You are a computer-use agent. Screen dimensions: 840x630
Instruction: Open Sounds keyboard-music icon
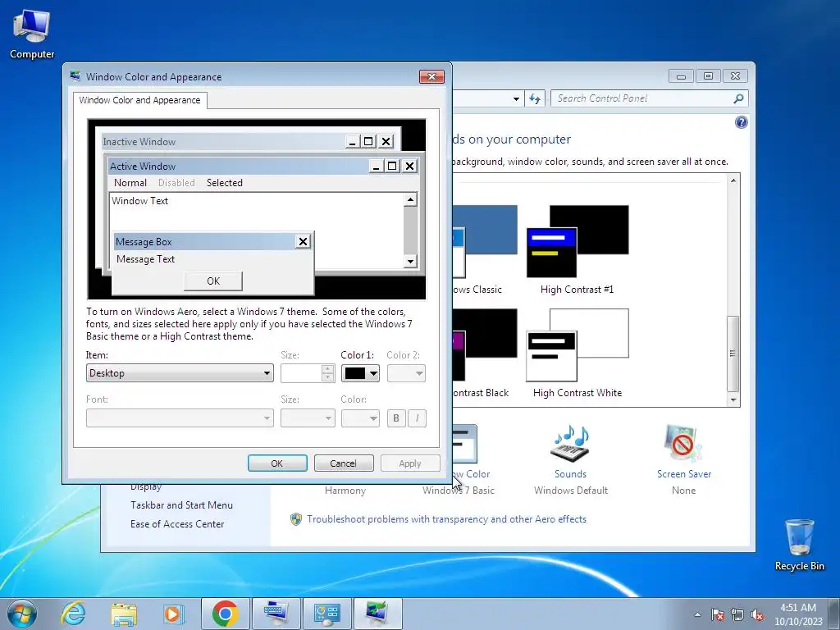click(x=571, y=443)
